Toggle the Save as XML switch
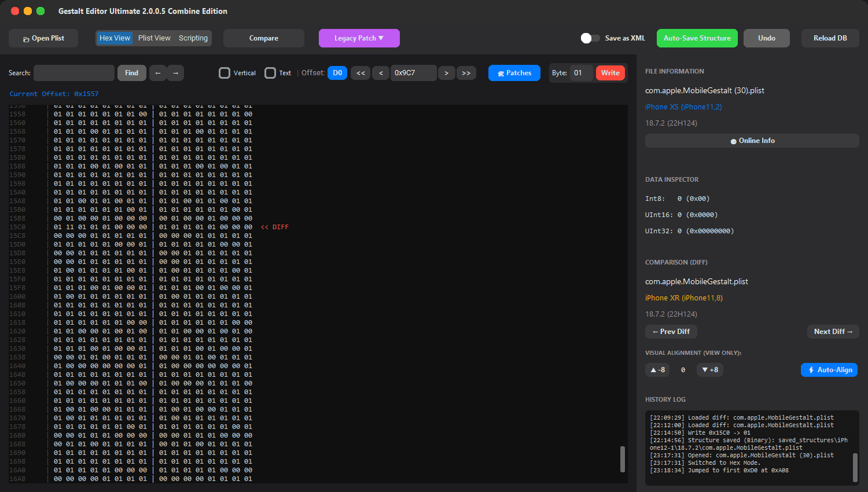This screenshot has width=868, height=492. 590,38
